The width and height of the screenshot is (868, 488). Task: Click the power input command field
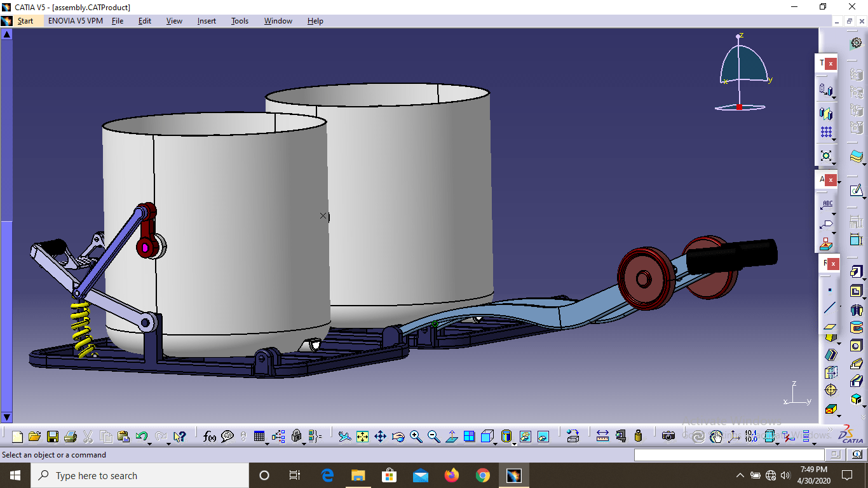pyautogui.click(x=729, y=455)
